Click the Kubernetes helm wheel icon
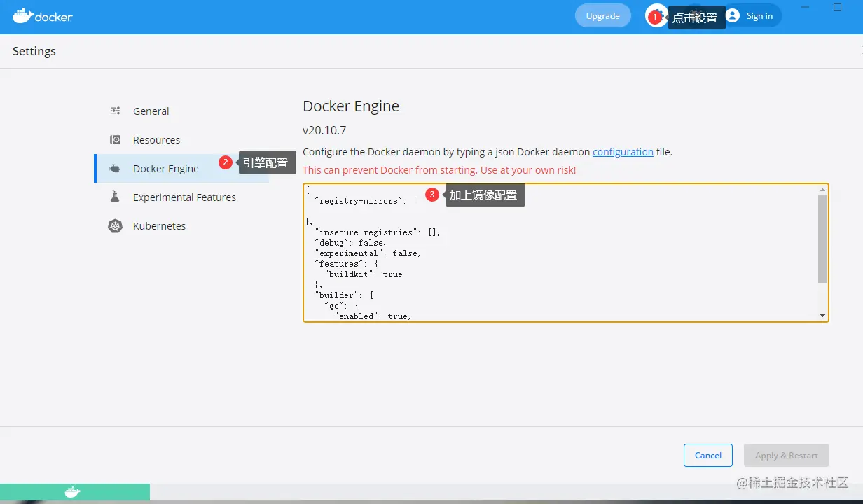The height and width of the screenshot is (504, 863). (x=116, y=226)
